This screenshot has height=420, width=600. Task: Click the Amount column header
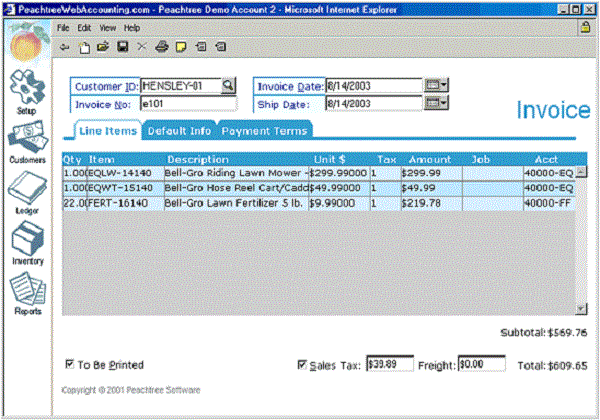pyautogui.click(x=430, y=159)
